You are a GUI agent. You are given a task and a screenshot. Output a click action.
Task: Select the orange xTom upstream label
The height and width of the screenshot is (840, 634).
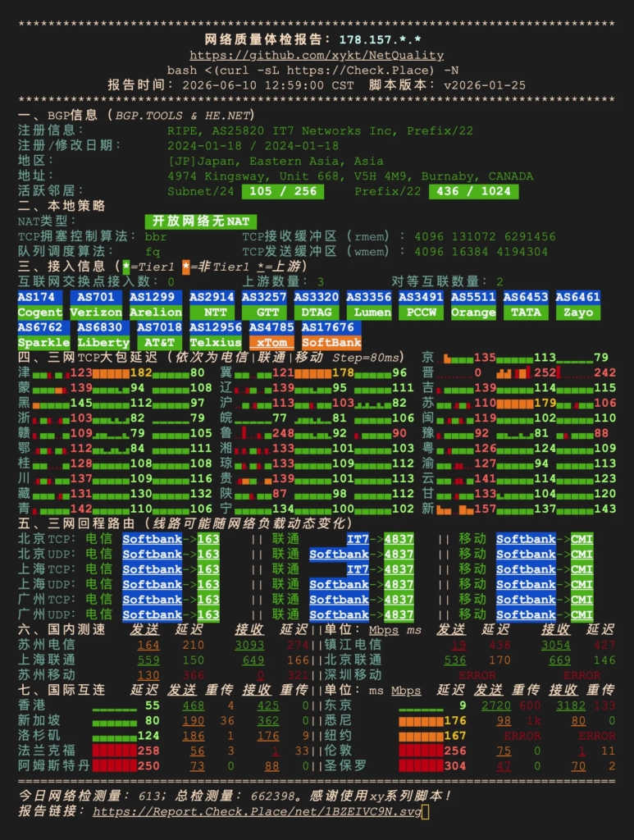point(271,342)
